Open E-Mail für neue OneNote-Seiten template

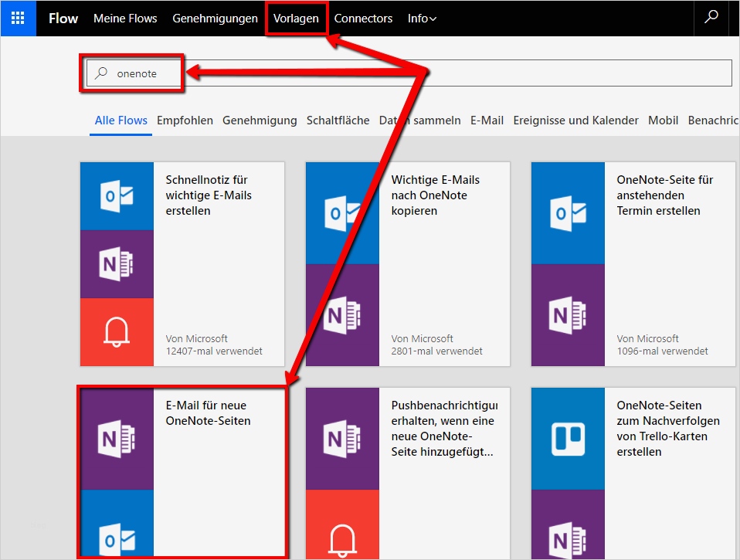click(x=208, y=412)
